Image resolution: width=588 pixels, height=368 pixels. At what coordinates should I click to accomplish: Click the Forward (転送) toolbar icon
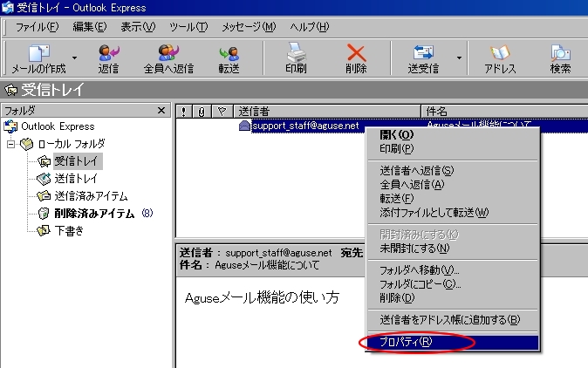click(x=229, y=53)
